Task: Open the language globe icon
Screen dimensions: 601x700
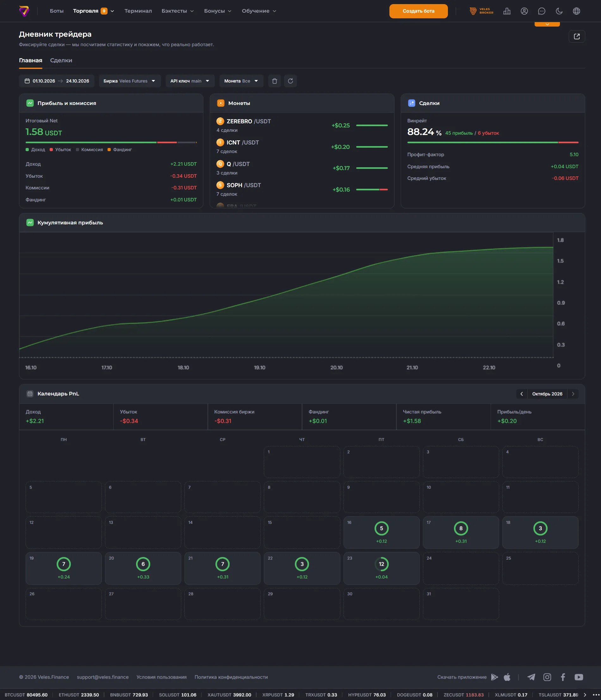Action: (x=576, y=11)
